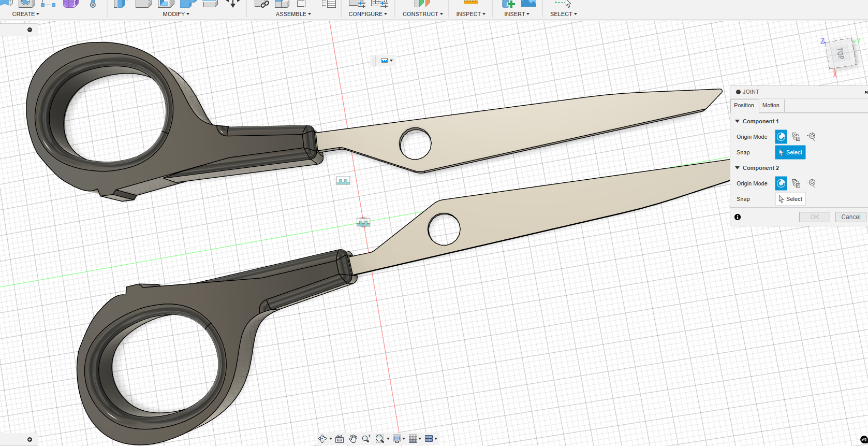
Task: Choose Between Two Faces mode for Component 1
Action: [x=796, y=137]
